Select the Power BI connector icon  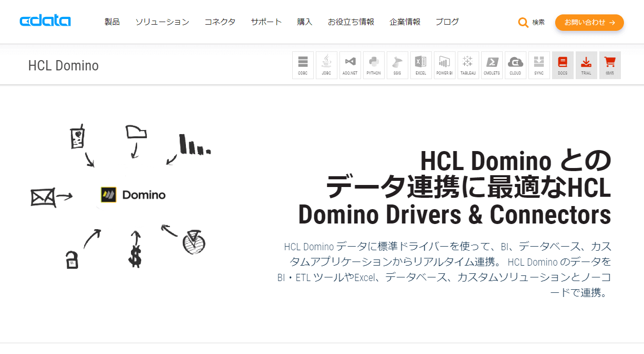(x=445, y=65)
